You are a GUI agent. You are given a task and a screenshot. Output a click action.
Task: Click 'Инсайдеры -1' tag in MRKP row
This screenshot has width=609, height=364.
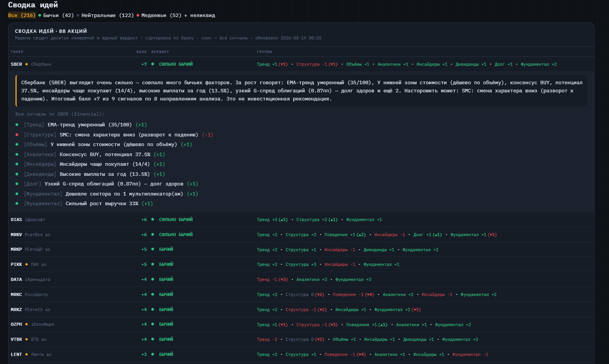coord(340,250)
